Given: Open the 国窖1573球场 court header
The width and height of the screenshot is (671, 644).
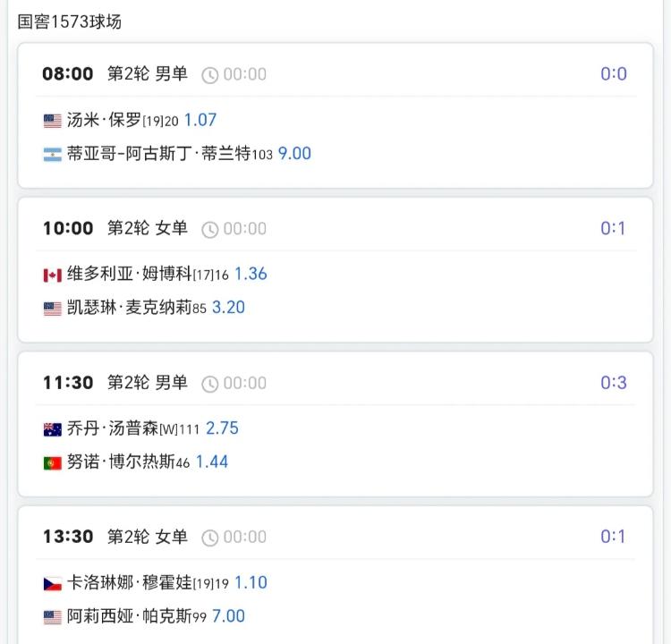Looking at the screenshot, I should point(69,21).
